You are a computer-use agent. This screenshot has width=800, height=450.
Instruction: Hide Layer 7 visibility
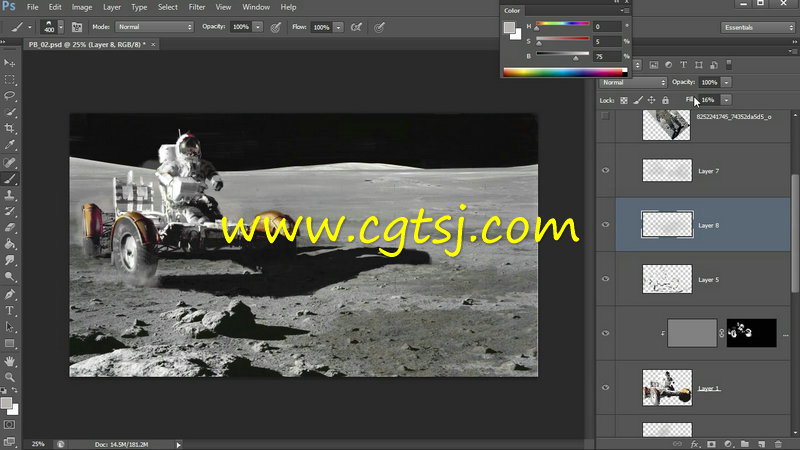[606, 170]
